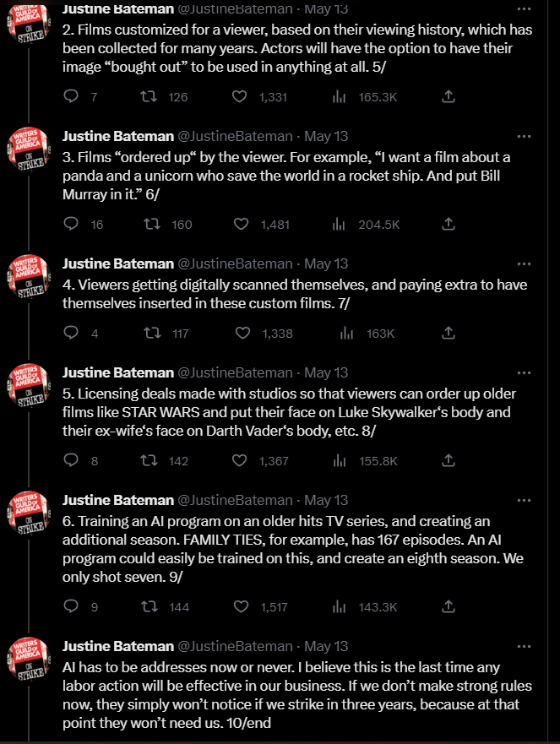Open more options on the 6/ tweet

tap(524, 136)
